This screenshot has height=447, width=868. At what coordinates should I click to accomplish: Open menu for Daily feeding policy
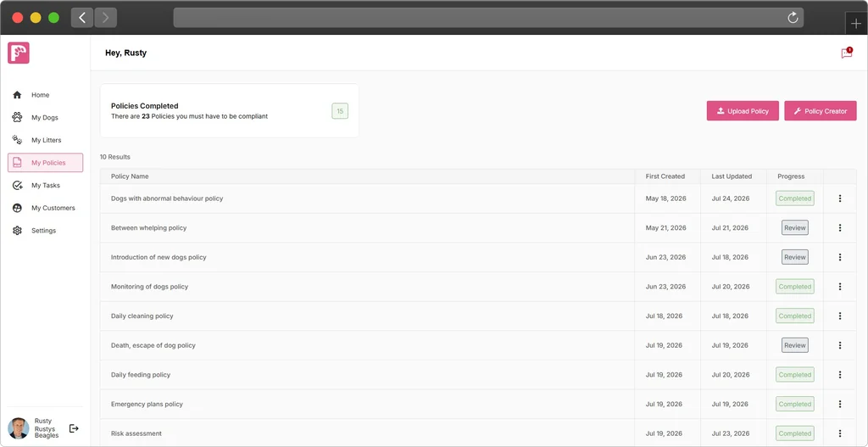840,374
